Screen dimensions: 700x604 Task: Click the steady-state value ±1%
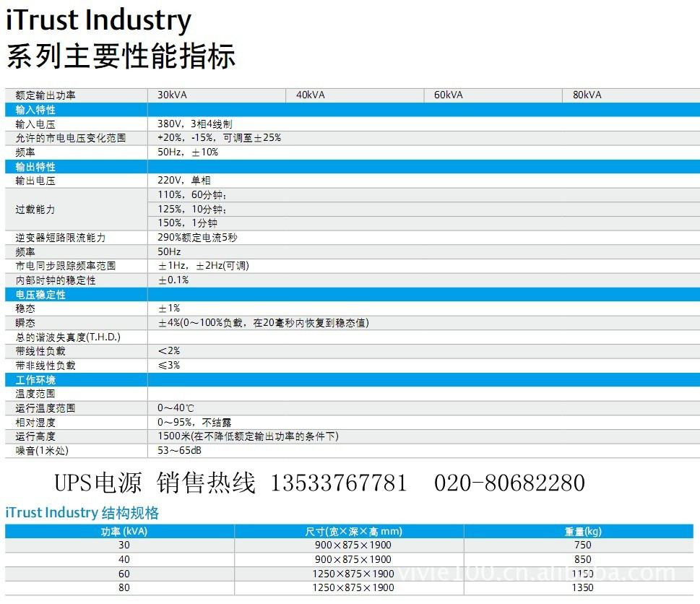click(x=169, y=308)
